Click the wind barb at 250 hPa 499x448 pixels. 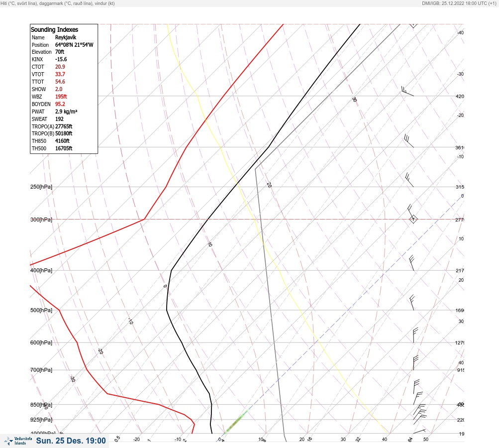(409, 180)
